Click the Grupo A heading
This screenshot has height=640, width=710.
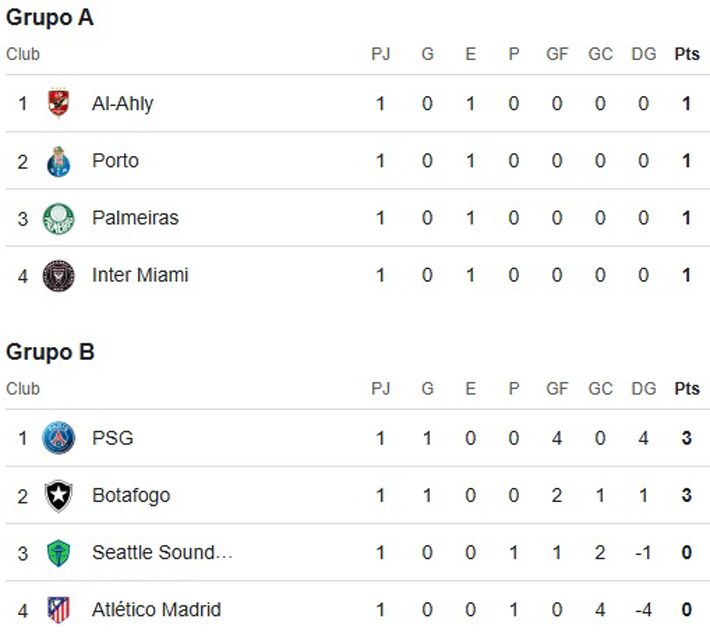[x=50, y=18]
